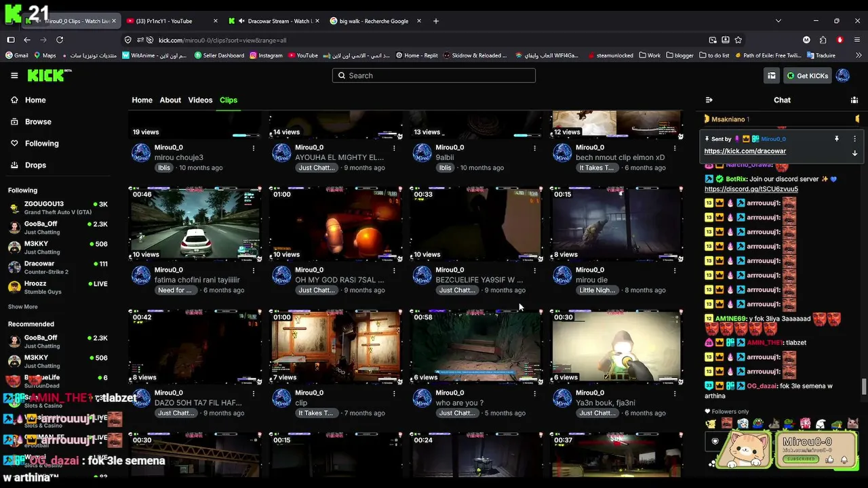Click the Get KICKs button
Image resolution: width=868 pixels, height=488 pixels.
(807, 76)
